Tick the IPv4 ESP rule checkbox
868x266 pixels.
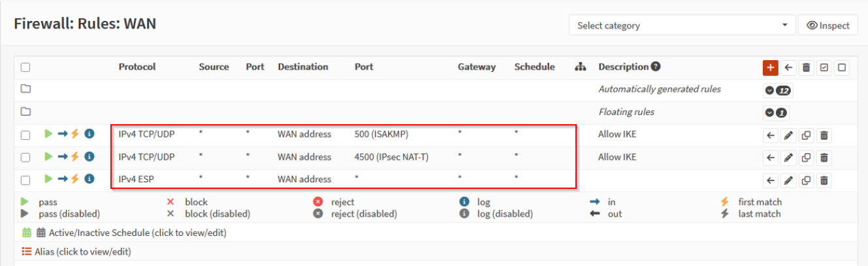pyautogui.click(x=25, y=180)
